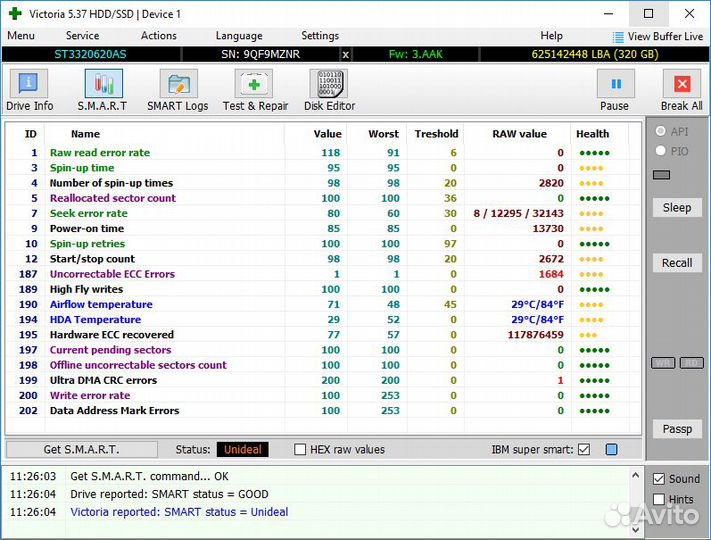711x540 pixels.
Task: Open SMART Logs
Action: 178,90
